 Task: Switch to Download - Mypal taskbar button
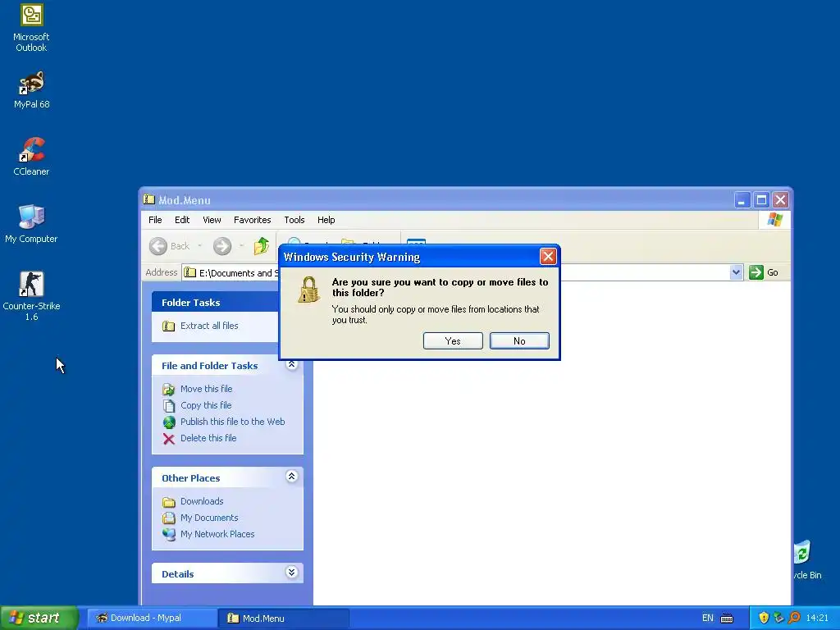(152, 618)
